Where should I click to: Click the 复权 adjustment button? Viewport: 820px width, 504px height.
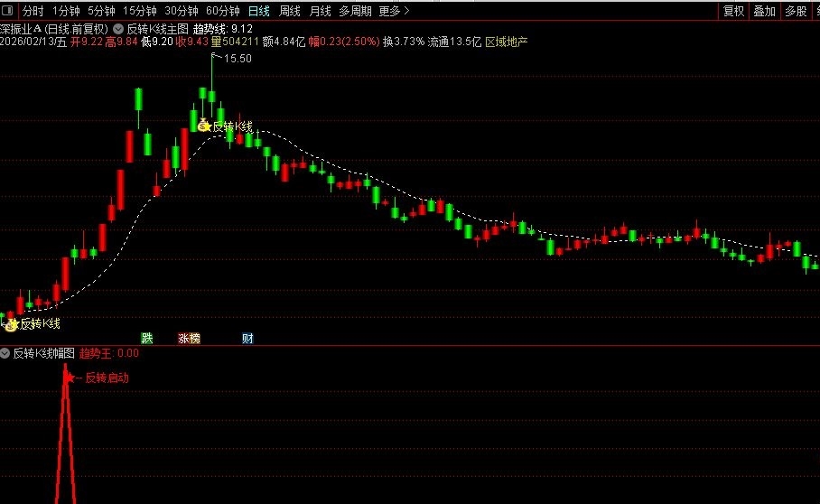click(733, 11)
